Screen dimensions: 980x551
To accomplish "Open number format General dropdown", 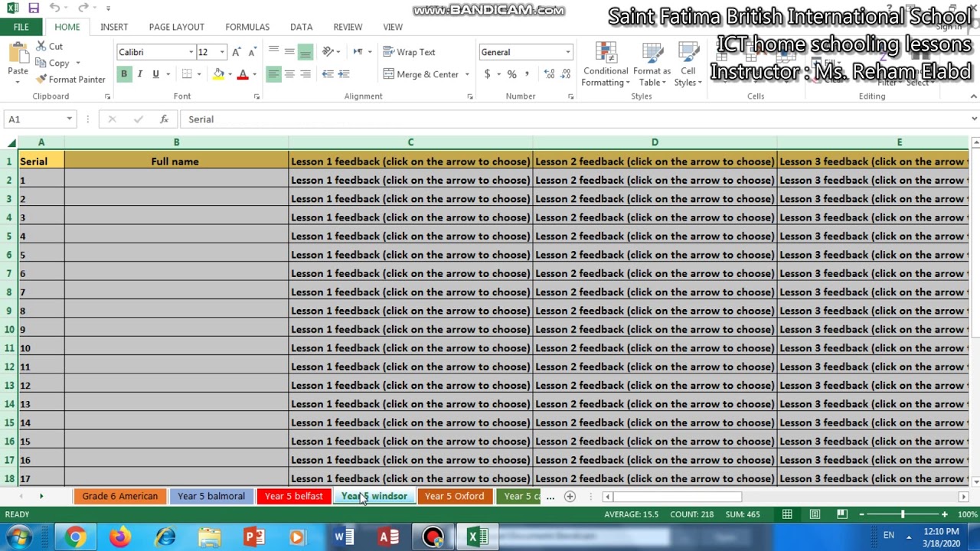I will click(568, 52).
